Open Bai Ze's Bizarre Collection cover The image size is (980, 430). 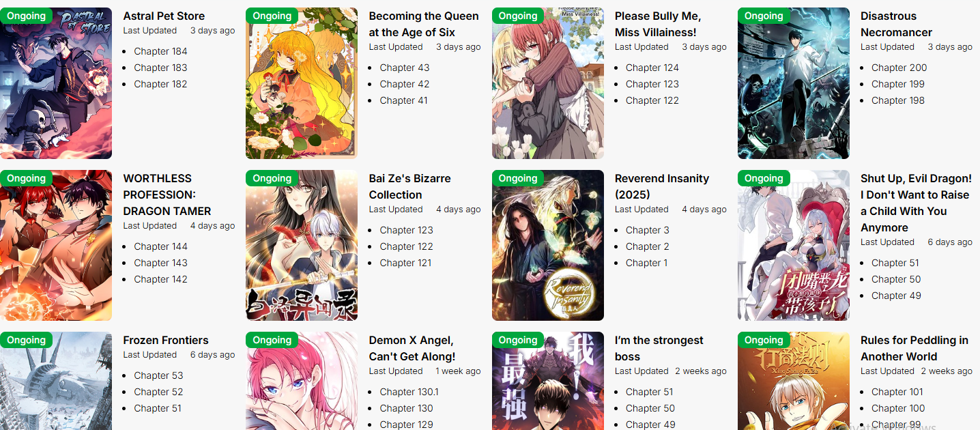302,245
